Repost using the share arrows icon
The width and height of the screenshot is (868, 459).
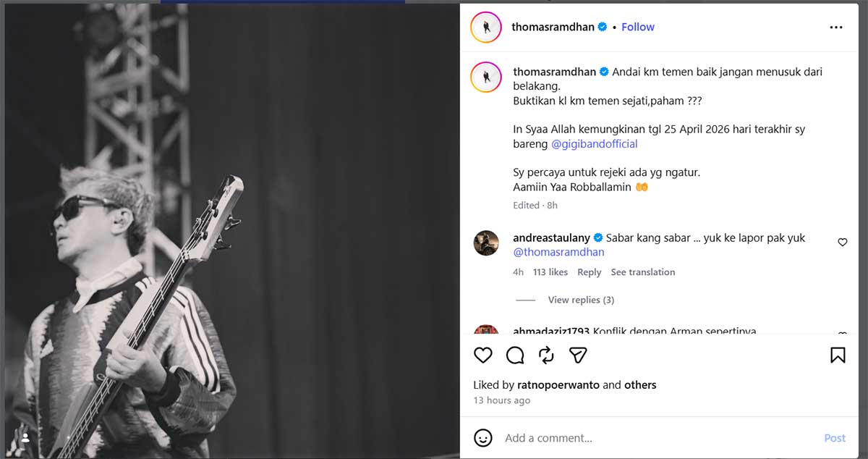[546, 355]
